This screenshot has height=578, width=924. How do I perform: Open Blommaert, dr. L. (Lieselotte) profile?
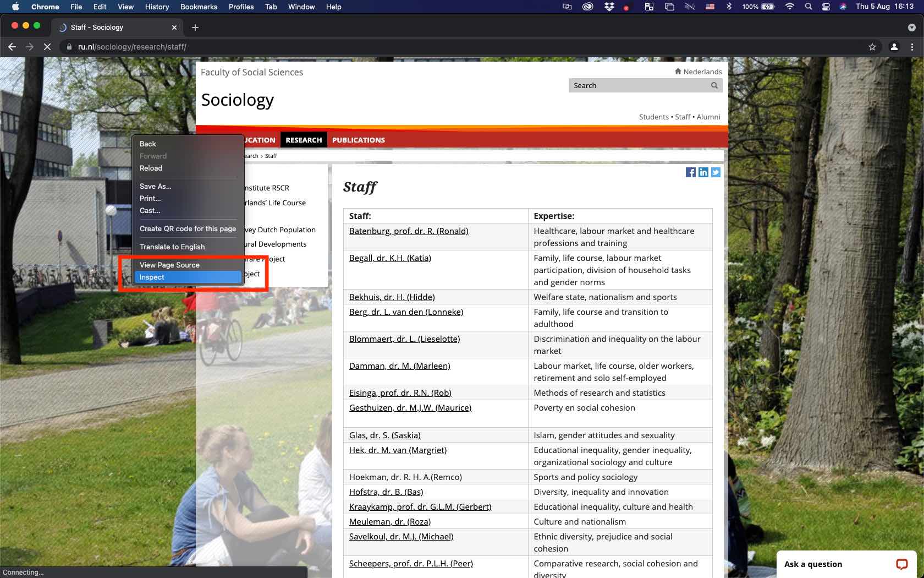[x=404, y=339]
